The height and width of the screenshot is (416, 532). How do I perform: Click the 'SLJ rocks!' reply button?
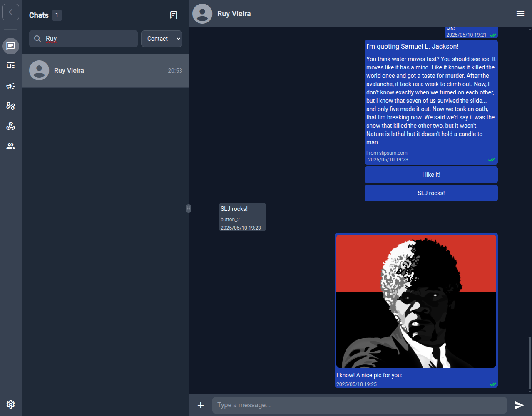431,193
